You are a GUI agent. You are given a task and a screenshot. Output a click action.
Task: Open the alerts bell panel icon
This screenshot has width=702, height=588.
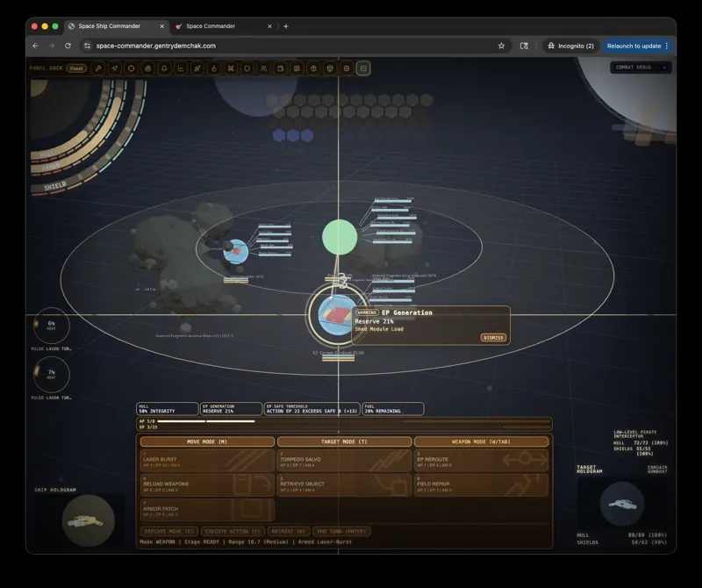tap(164, 68)
